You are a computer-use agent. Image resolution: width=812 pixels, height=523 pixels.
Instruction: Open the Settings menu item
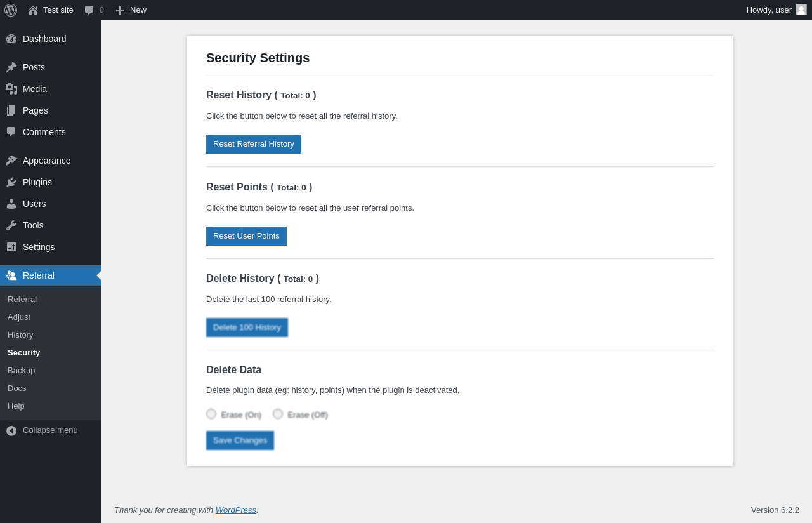(51, 247)
